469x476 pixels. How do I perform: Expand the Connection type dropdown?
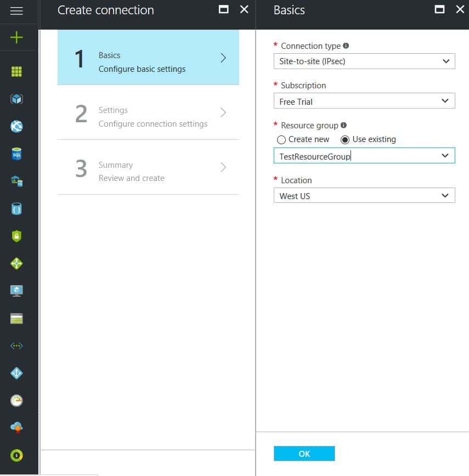364,61
